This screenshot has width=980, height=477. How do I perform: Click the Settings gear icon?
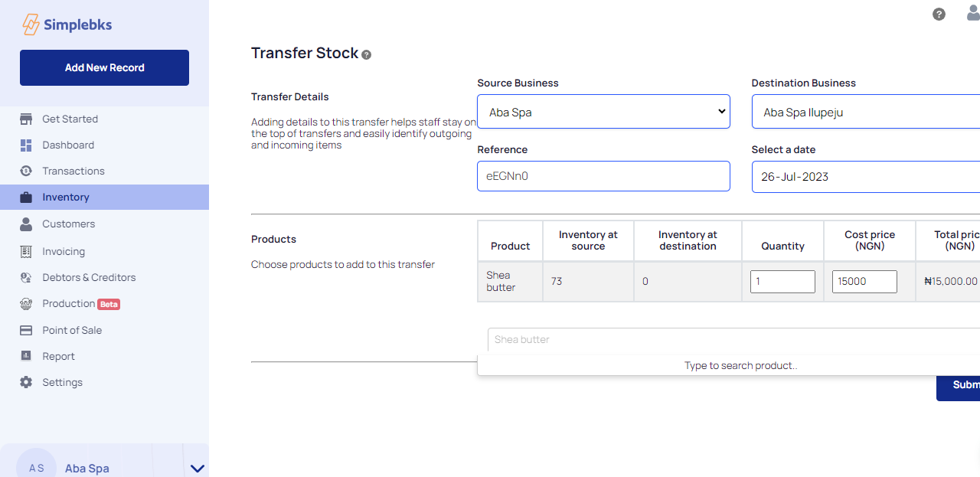coord(26,382)
